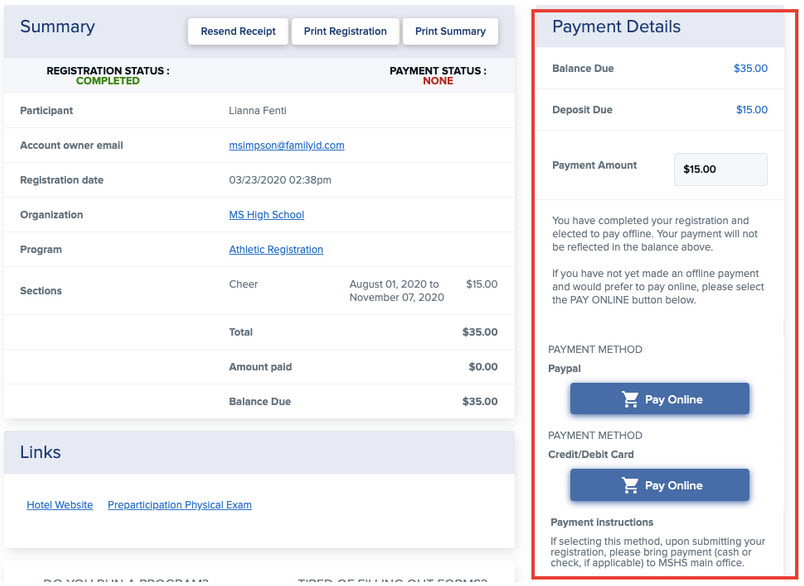The height and width of the screenshot is (586, 804).
Task: Click the Resend Receipt button
Action: coord(238,31)
